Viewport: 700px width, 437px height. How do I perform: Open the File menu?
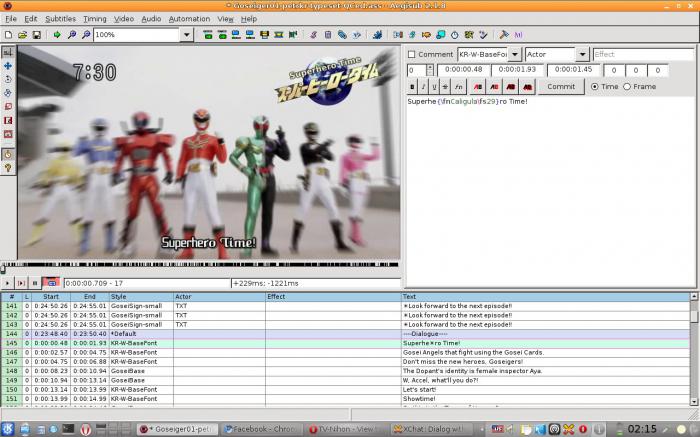pos(11,19)
